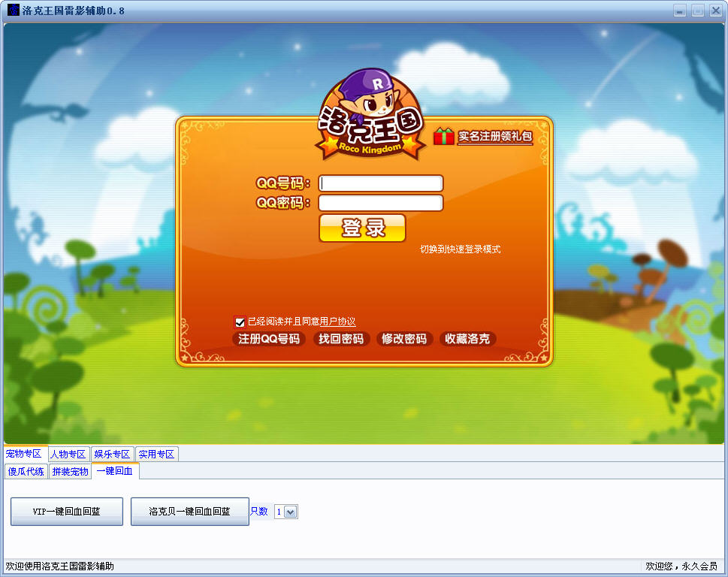Click 修改密码 button
728x577 pixels.
point(404,339)
